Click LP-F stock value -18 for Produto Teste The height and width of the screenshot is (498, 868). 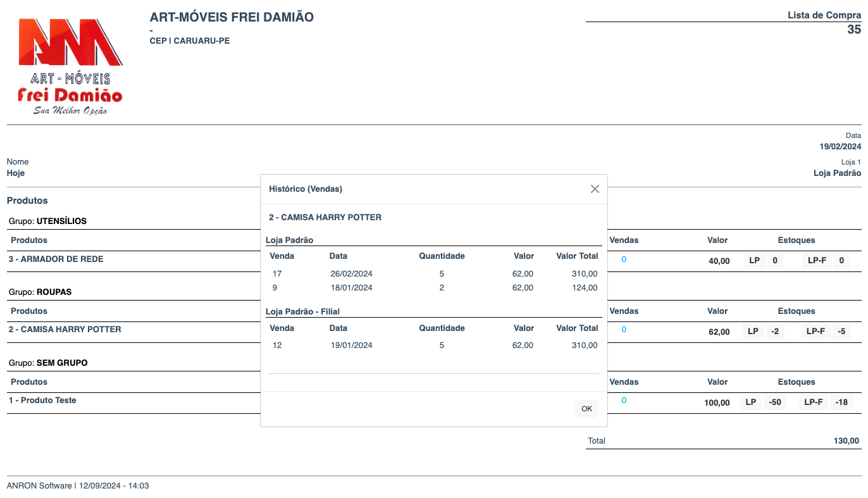(841, 402)
